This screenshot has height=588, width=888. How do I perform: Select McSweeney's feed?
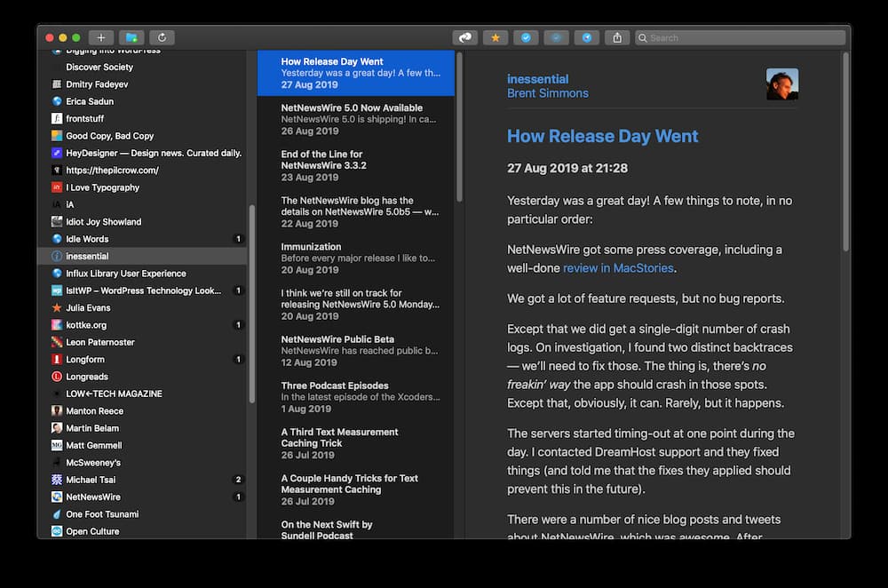(x=142, y=462)
